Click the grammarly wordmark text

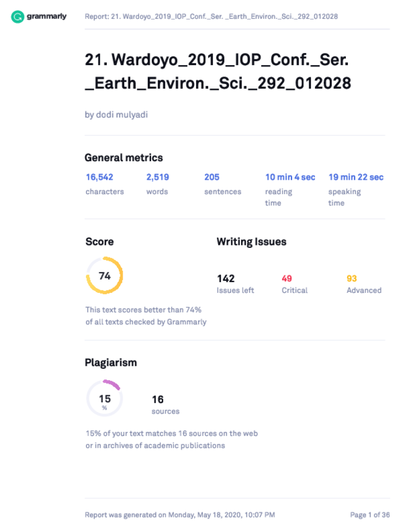[x=46, y=16]
